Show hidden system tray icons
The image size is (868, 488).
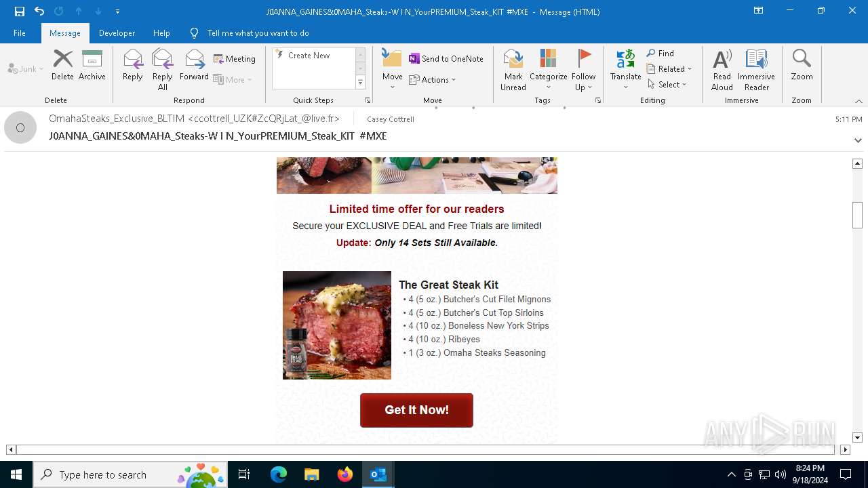click(731, 474)
